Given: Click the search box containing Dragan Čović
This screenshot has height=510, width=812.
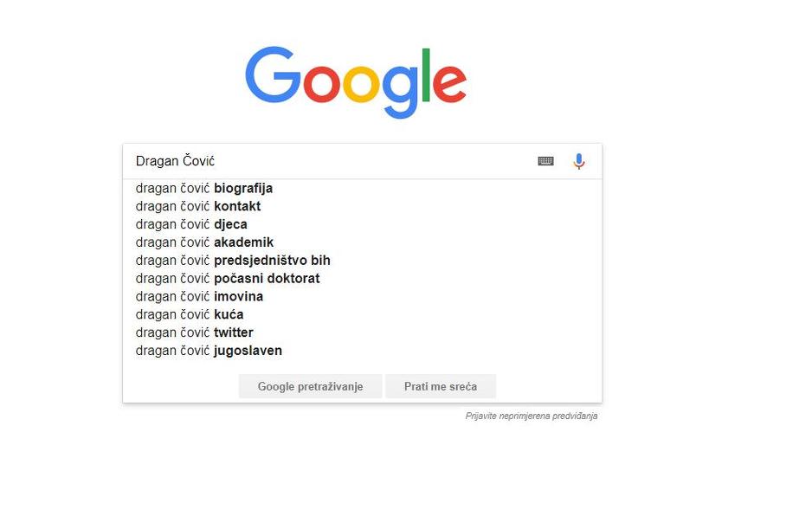Looking at the screenshot, I should pos(329,161).
